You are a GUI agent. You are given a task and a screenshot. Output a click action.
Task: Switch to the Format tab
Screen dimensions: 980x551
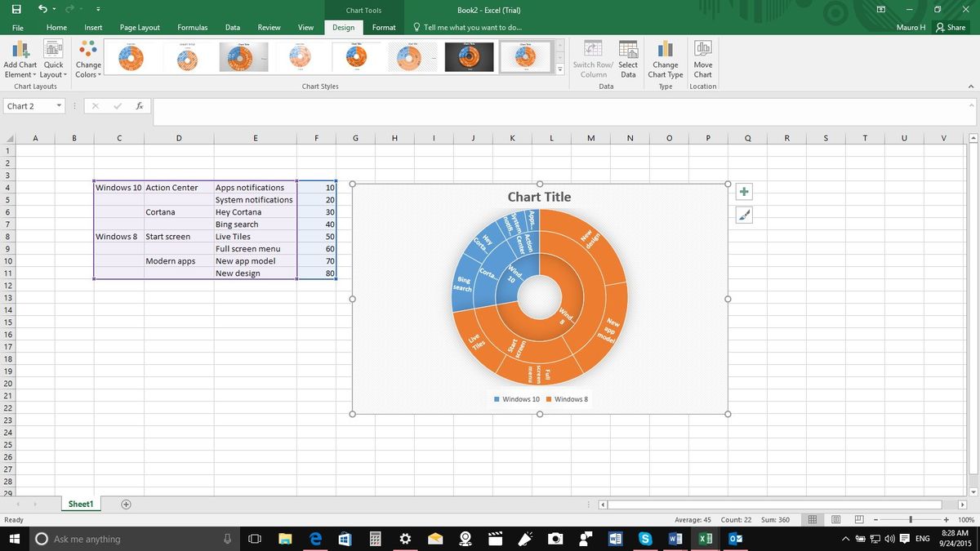point(383,27)
